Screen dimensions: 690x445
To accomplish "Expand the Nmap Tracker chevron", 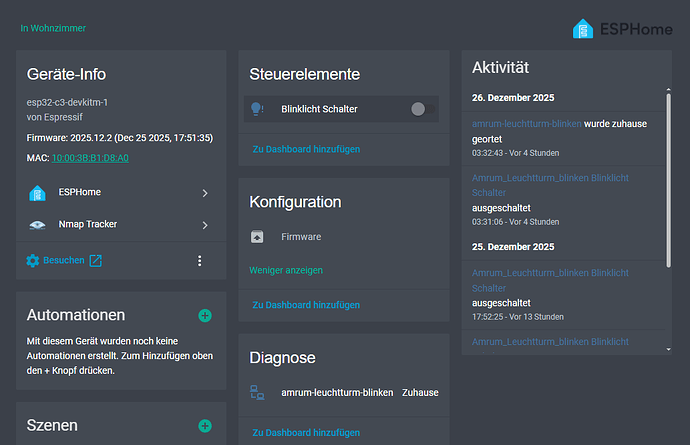I will pyautogui.click(x=205, y=225).
